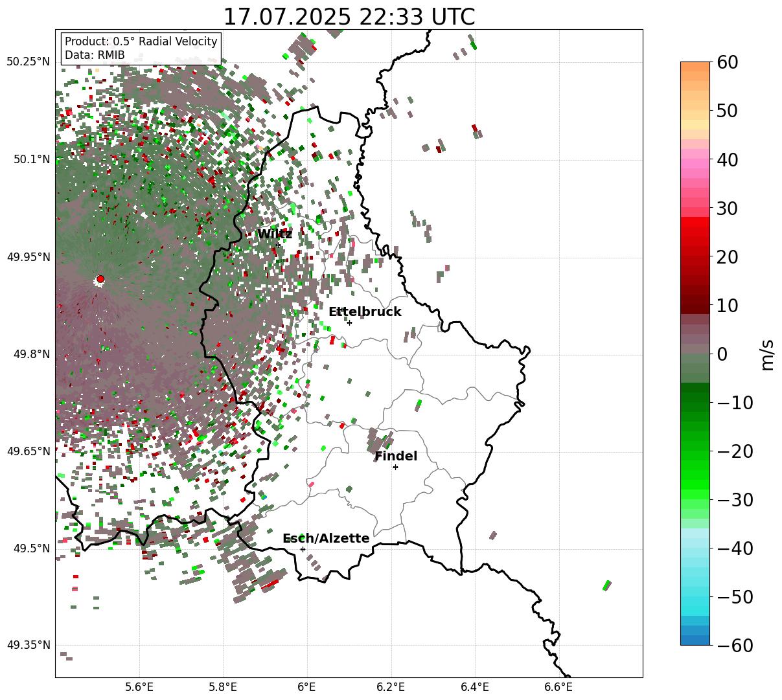Click the colorbar's −40 tick label

click(735, 548)
